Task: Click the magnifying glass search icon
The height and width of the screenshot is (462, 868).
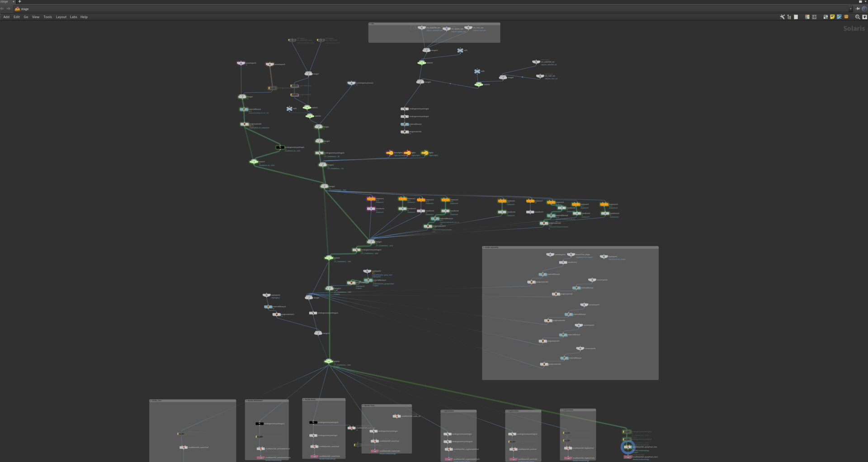Action: pyautogui.click(x=858, y=17)
